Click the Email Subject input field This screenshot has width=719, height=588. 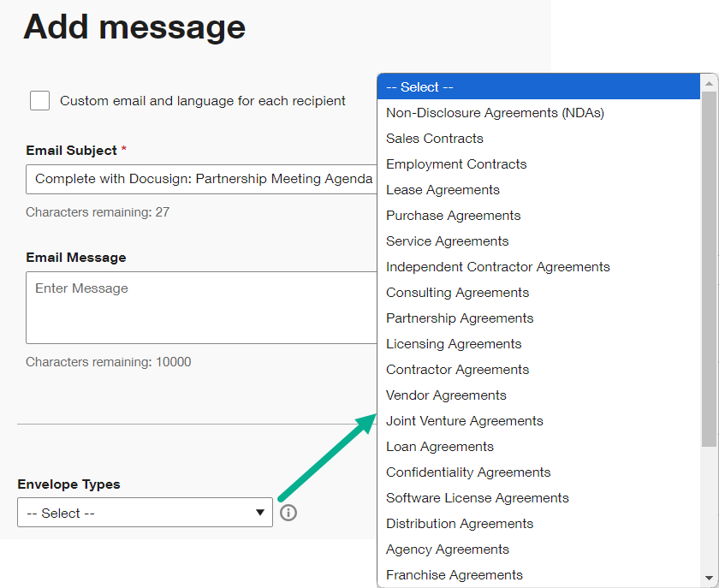pyautogui.click(x=201, y=179)
